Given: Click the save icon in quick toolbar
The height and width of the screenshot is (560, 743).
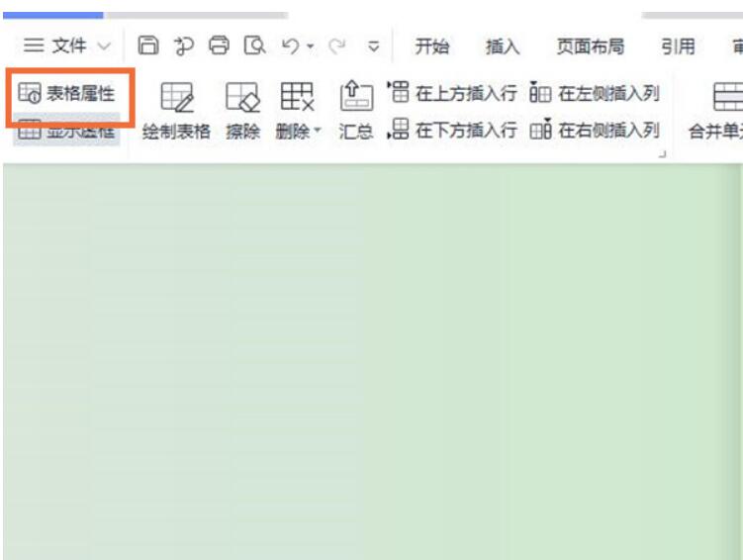Looking at the screenshot, I should pos(147,46).
